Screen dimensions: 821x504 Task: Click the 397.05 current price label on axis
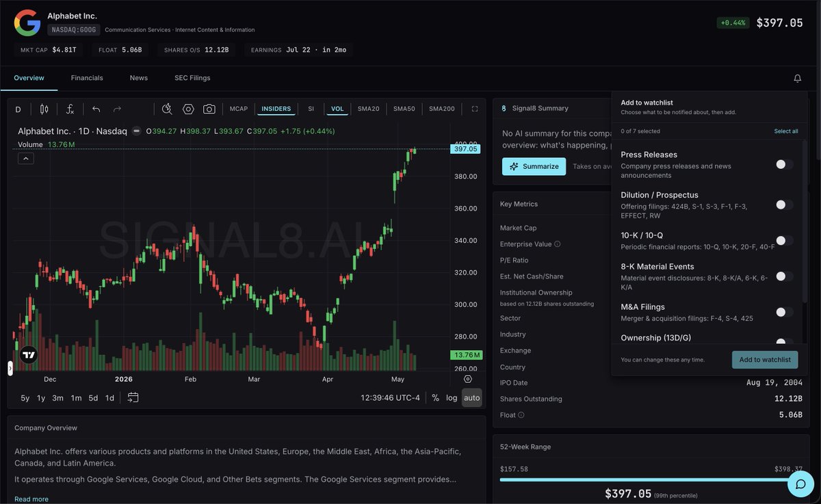point(465,148)
